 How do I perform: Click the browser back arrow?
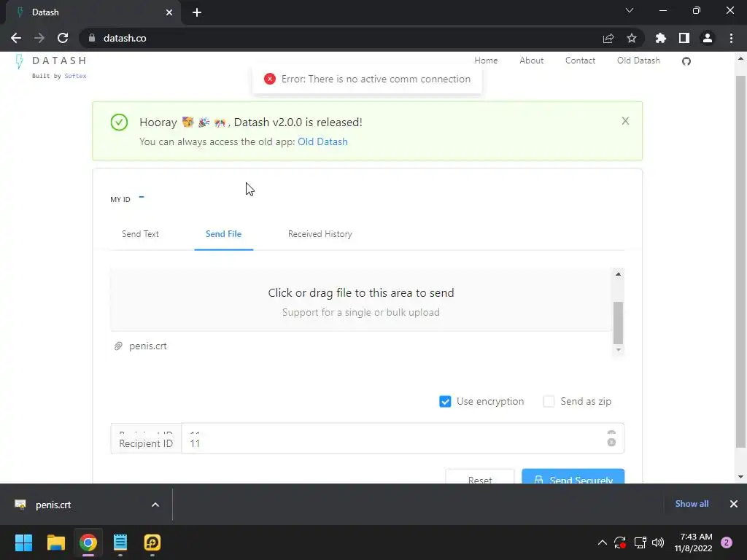pos(16,38)
